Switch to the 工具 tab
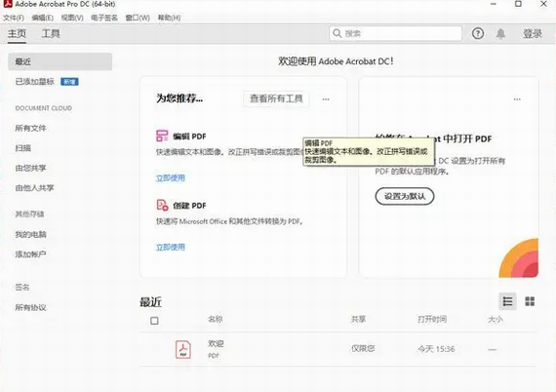Screen dimensions: 556x392 tap(51, 34)
